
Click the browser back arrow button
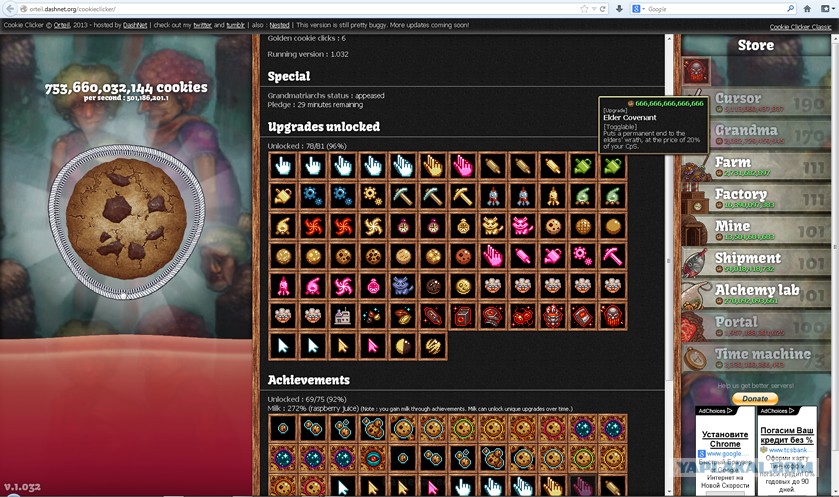9,9
